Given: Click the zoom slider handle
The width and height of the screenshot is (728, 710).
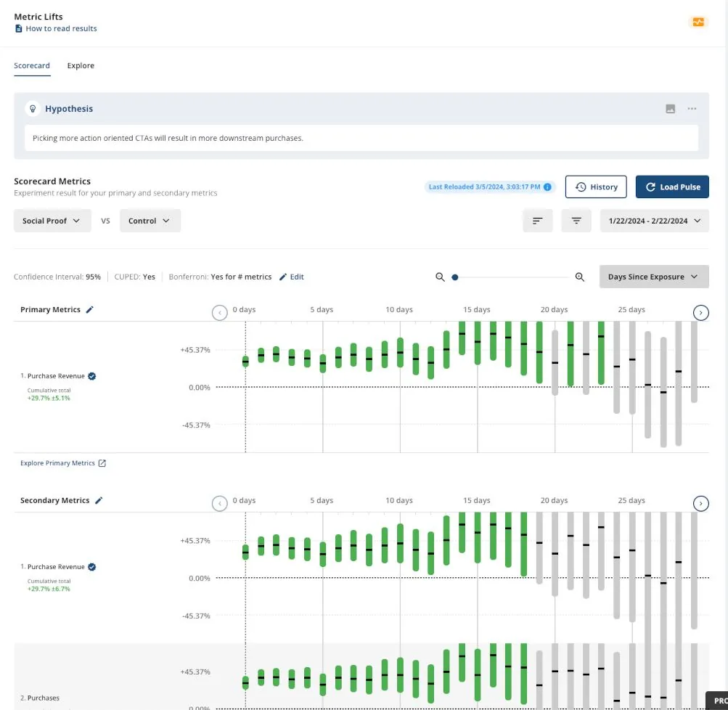Looking at the screenshot, I should click(455, 277).
